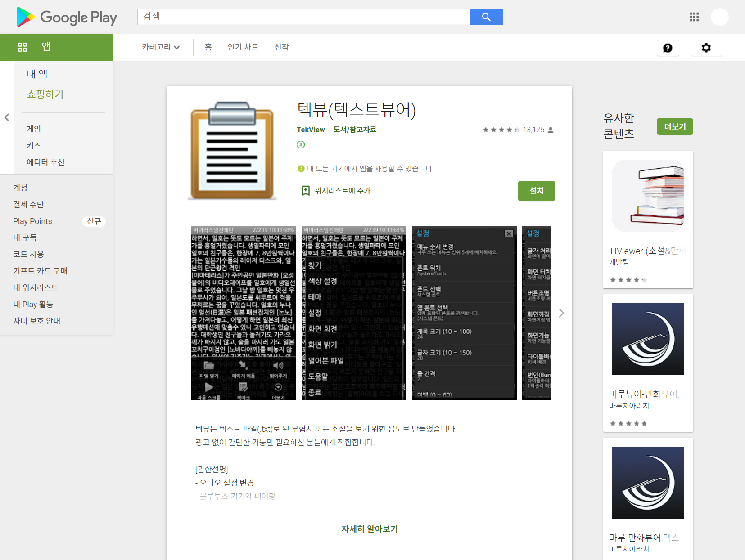
Task: Select 내 앱 in sidebar
Action: pos(37,74)
